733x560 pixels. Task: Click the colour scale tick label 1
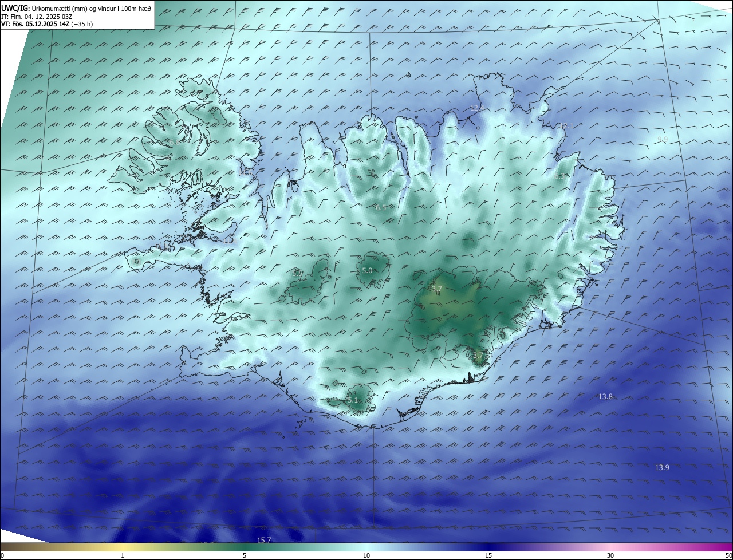[123, 555]
